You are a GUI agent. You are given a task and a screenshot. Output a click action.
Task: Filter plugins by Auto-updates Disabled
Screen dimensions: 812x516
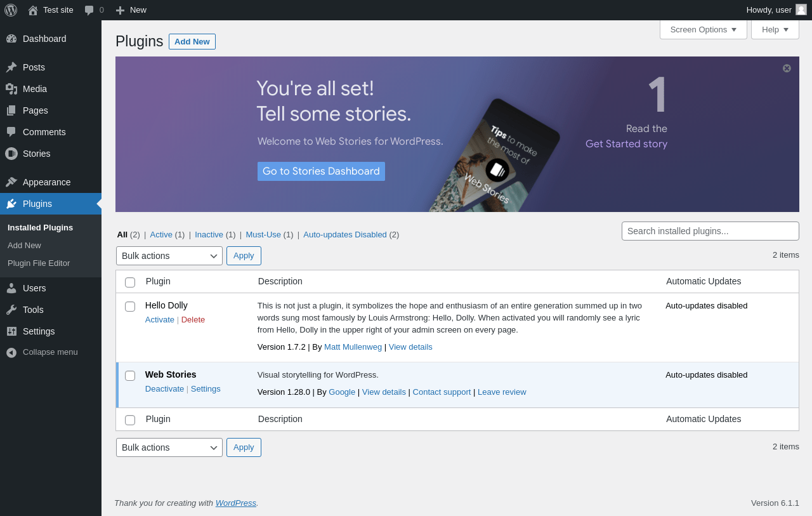point(345,235)
